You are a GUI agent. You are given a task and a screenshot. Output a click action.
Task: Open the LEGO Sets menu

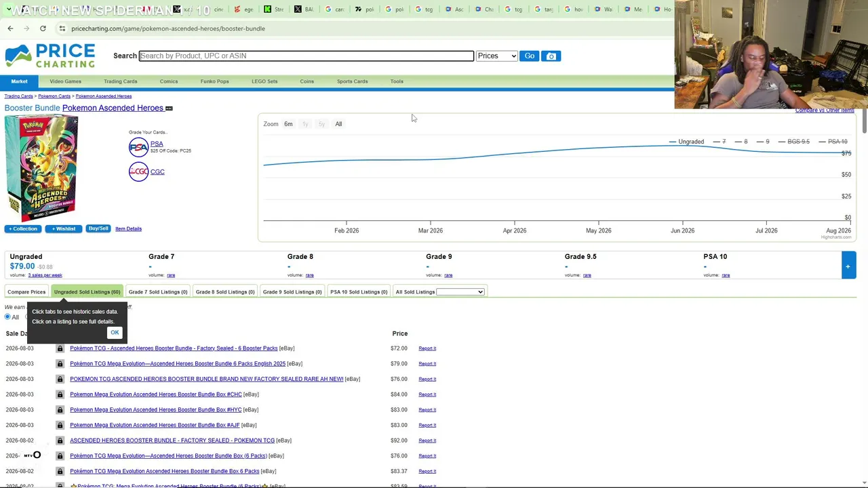(264, 81)
